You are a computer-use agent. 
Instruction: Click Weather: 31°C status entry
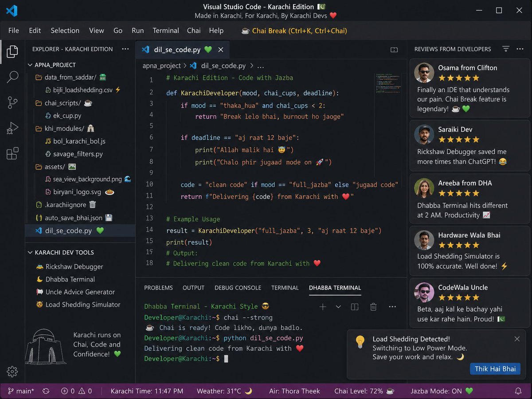pyautogui.click(x=224, y=391)
